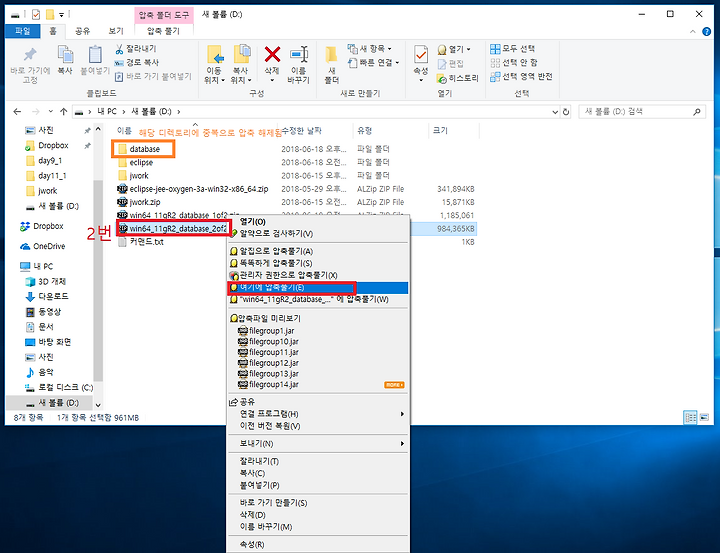The width and height of the screenshot is (720, 553).
Task: Open the 압축 풀기 ribbon tab
Action: 163,31
